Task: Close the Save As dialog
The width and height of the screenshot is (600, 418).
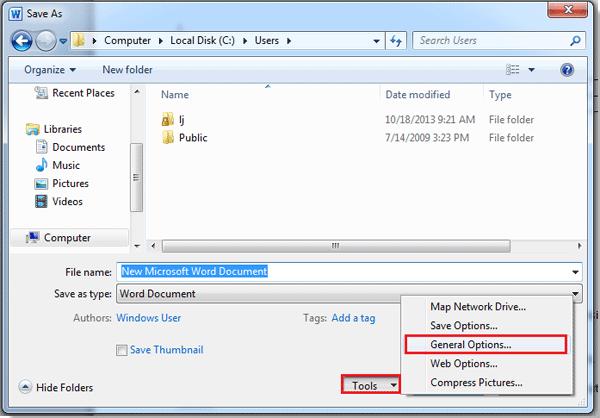Action: click(x=568, y=9)
